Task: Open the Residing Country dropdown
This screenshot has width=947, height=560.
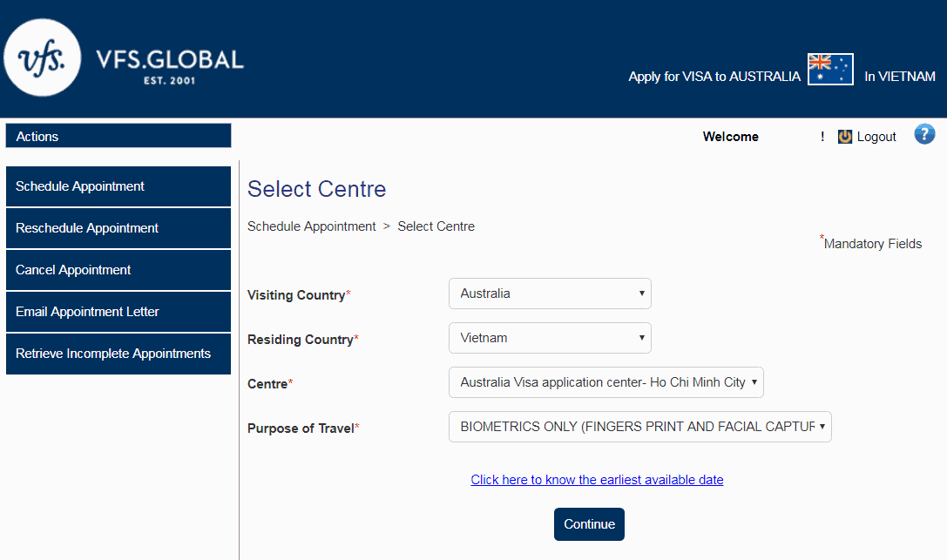Action: pos(550,338)
